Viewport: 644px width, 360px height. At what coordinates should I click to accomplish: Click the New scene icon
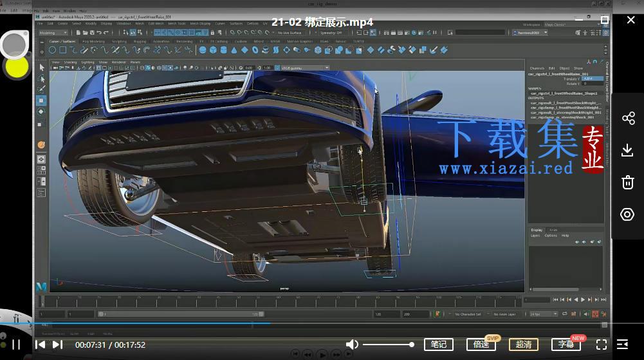pos(78,32)
